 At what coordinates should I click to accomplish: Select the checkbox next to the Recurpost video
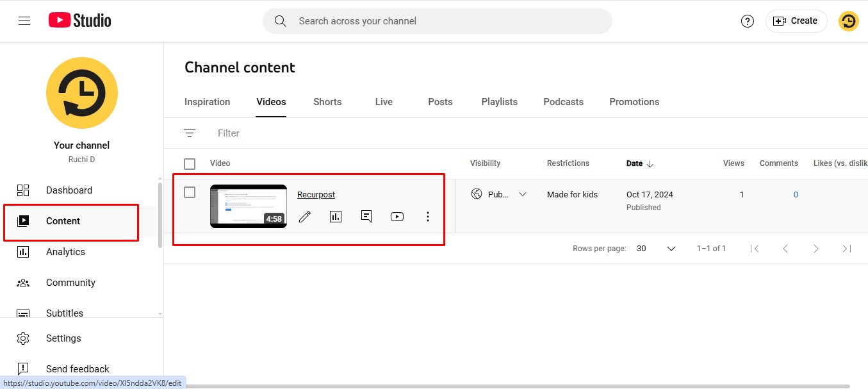click(190, 192)
